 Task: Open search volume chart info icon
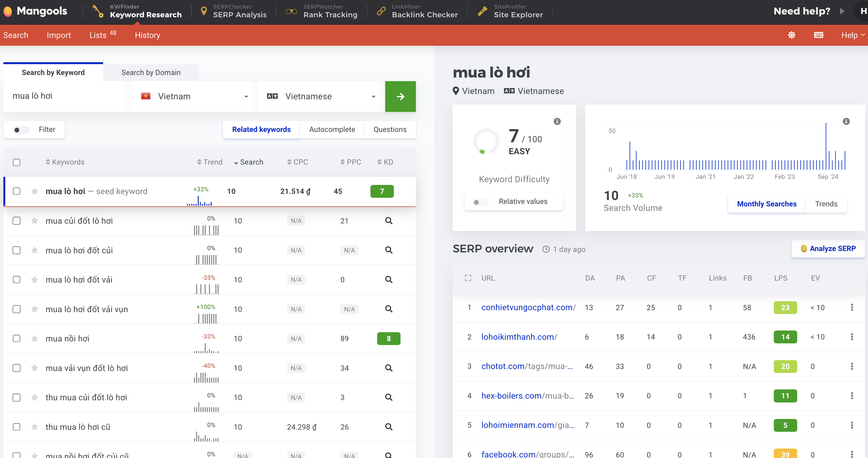coord(846,121)
